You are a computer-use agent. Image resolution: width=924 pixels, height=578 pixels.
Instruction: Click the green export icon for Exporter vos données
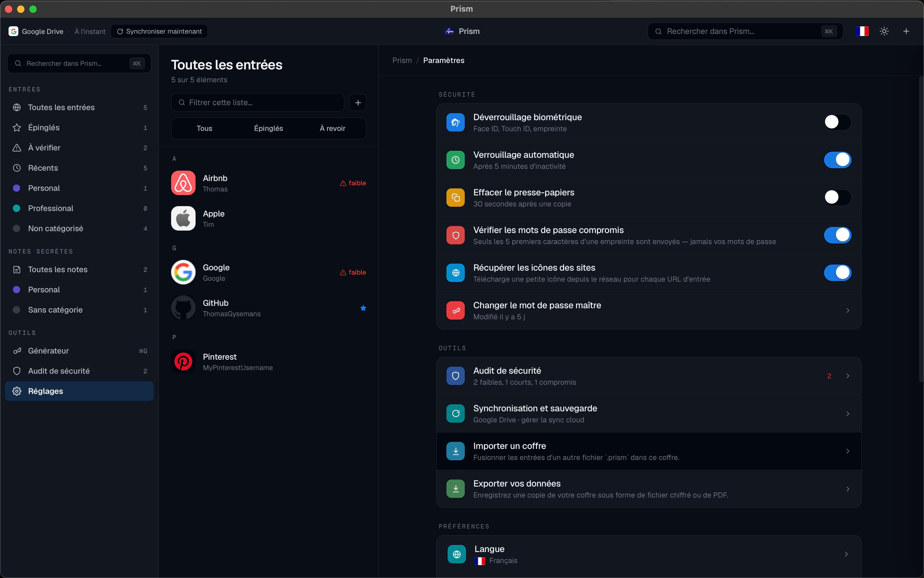(x=456, y=489)
